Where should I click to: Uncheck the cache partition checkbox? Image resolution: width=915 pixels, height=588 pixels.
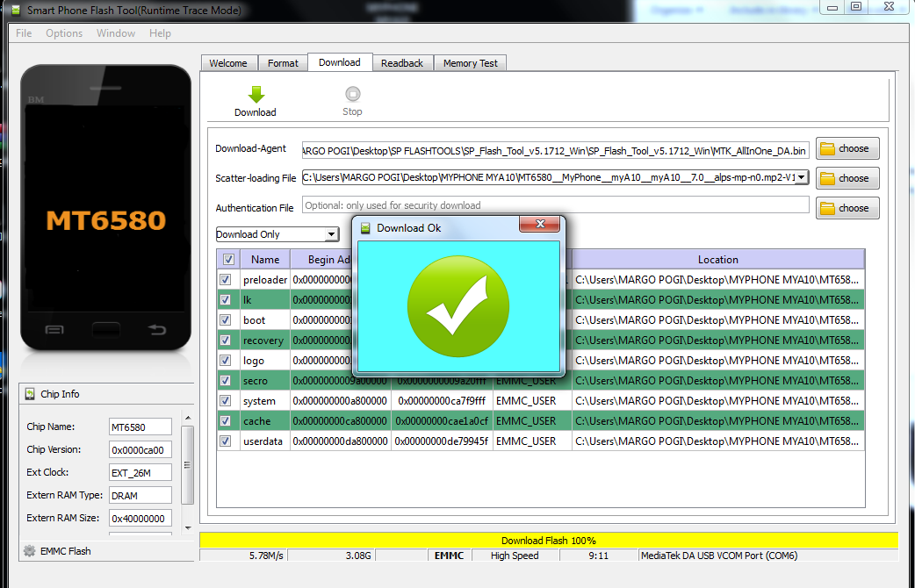[226, 420]
